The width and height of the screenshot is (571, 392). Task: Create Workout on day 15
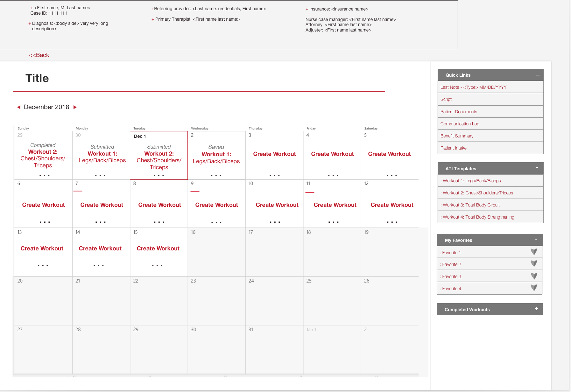click(158, 248)
